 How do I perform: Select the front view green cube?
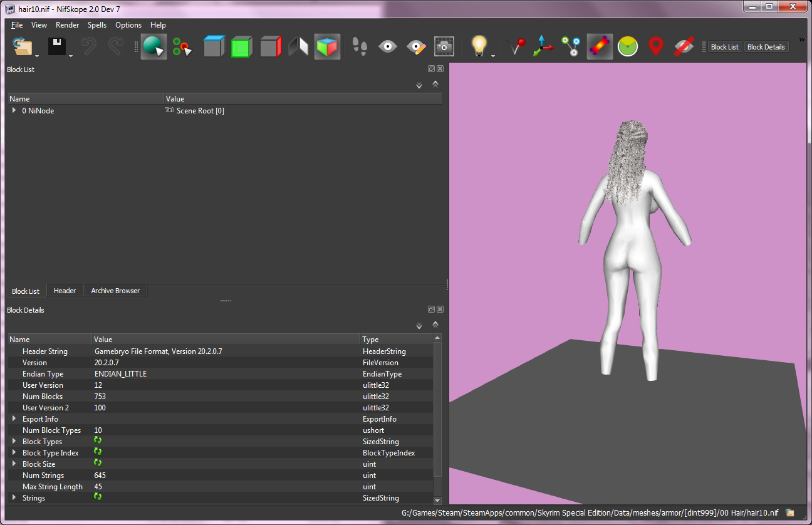(x=241, y=47)
